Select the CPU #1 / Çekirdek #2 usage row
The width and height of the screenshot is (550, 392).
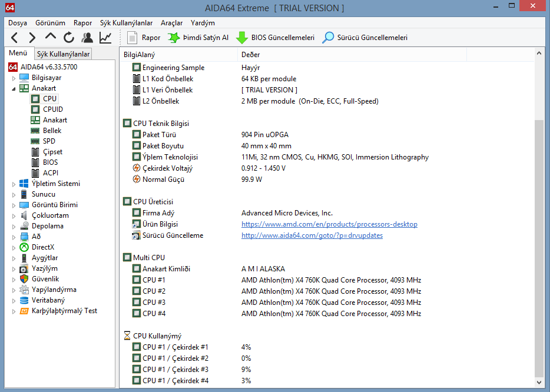click(327, 358)
